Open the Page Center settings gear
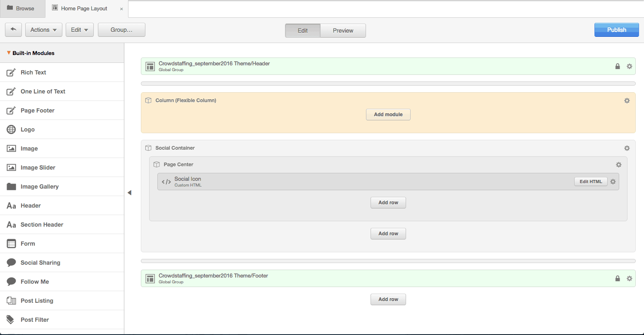Image resolution: width=644 pixels, height=335 pixels. click(619, 165)
